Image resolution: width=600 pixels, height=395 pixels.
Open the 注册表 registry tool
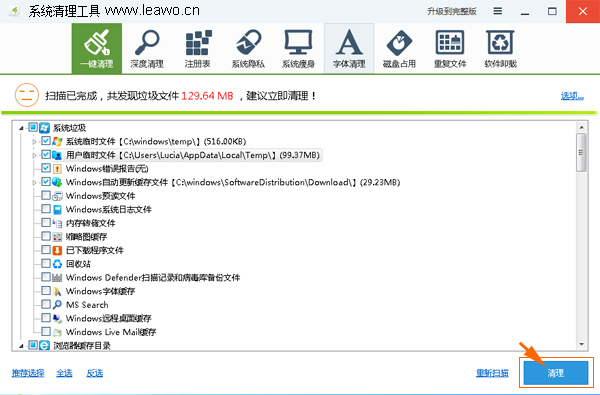point(198,48)
